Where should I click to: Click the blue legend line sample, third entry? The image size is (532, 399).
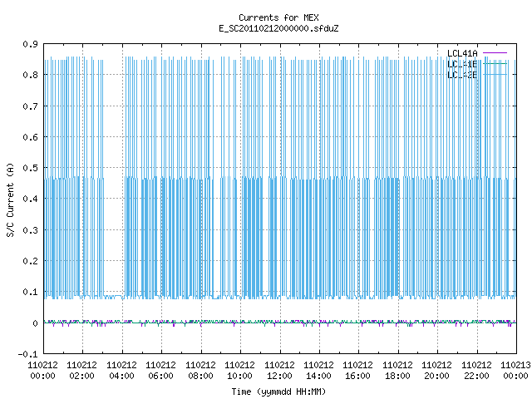[495, 74]
